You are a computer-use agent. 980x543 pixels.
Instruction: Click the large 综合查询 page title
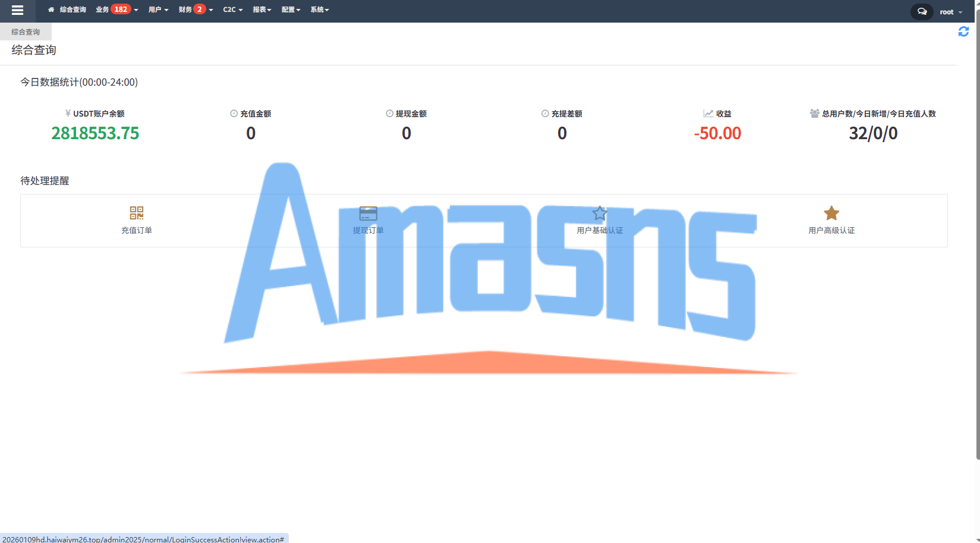34,50
